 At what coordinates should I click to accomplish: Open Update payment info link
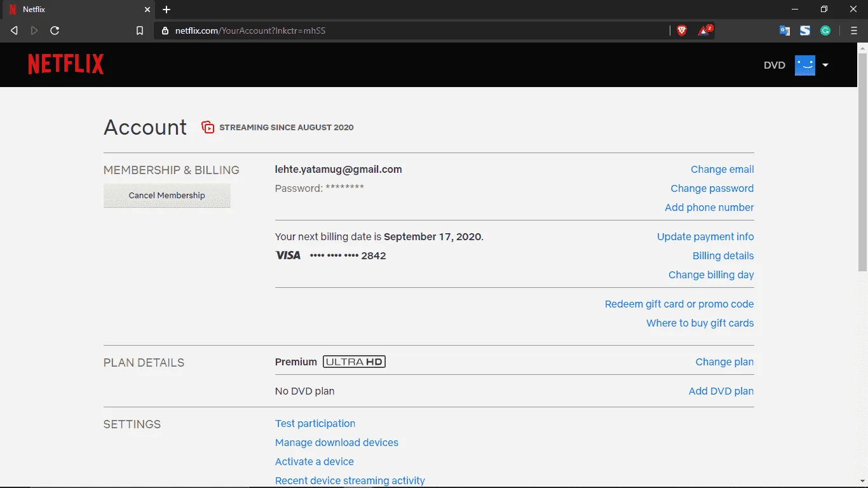[705, 237]
